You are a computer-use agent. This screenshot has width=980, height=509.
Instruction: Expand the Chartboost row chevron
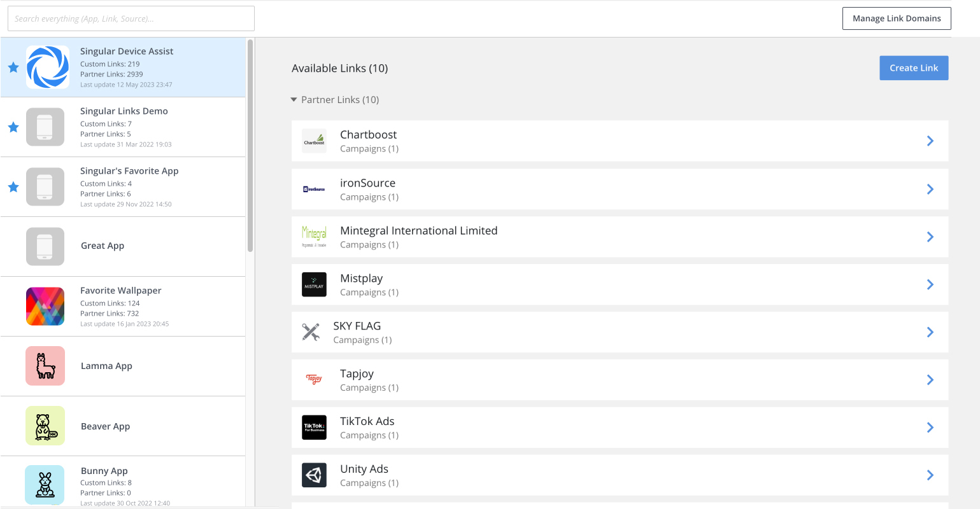930,141
